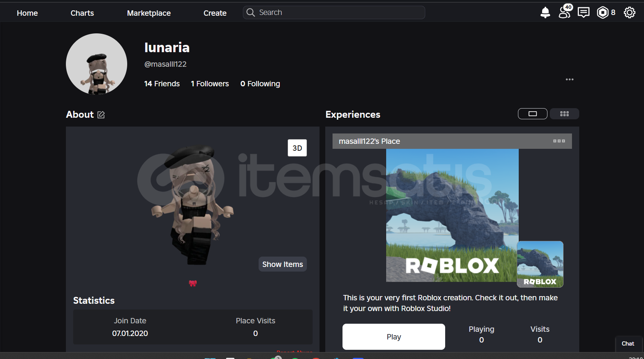644x359 pixels.
Task: Open the Charts tab
Action: click(82, 13)
